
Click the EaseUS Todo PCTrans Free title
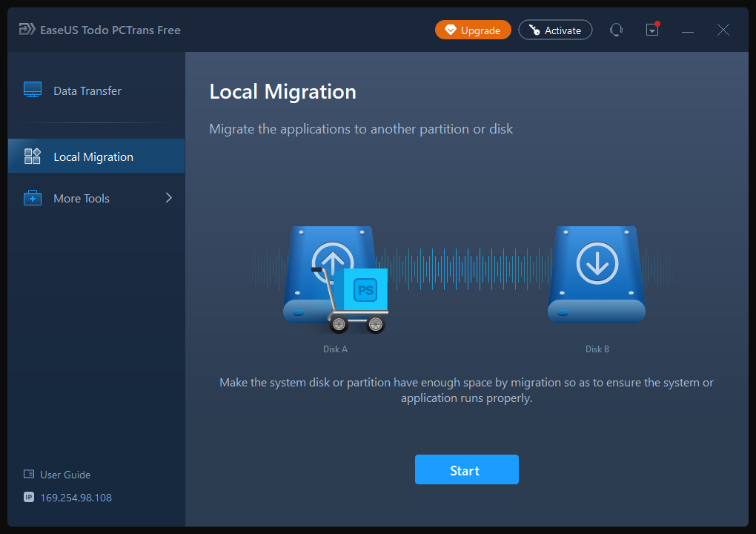(x=110, y=30)
